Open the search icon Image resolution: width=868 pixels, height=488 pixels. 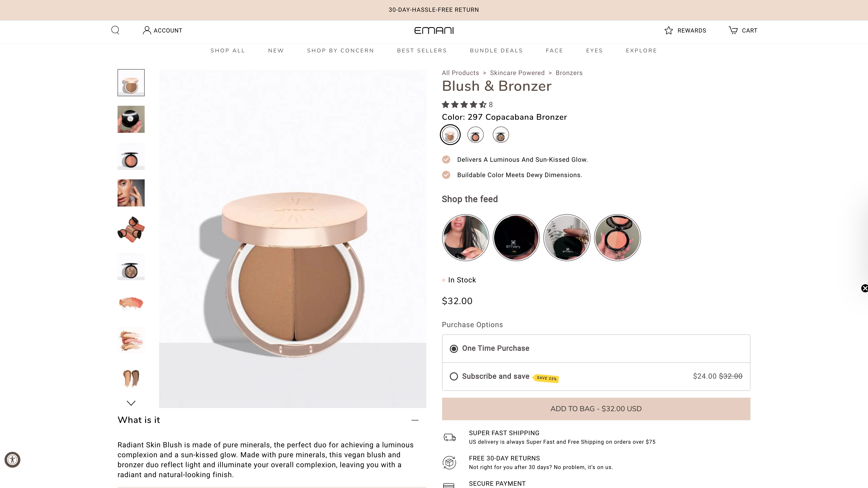pos(115,30)
